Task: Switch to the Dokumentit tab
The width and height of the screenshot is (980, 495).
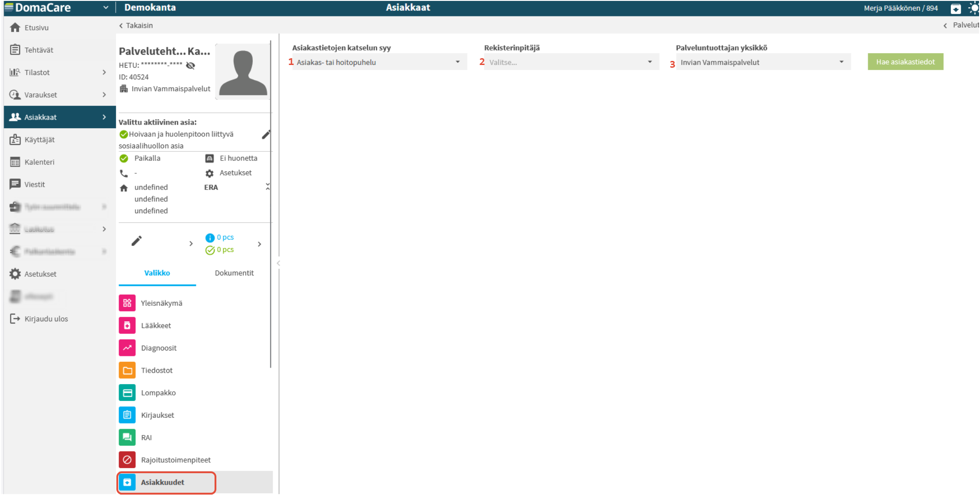Action: point(234,273)
